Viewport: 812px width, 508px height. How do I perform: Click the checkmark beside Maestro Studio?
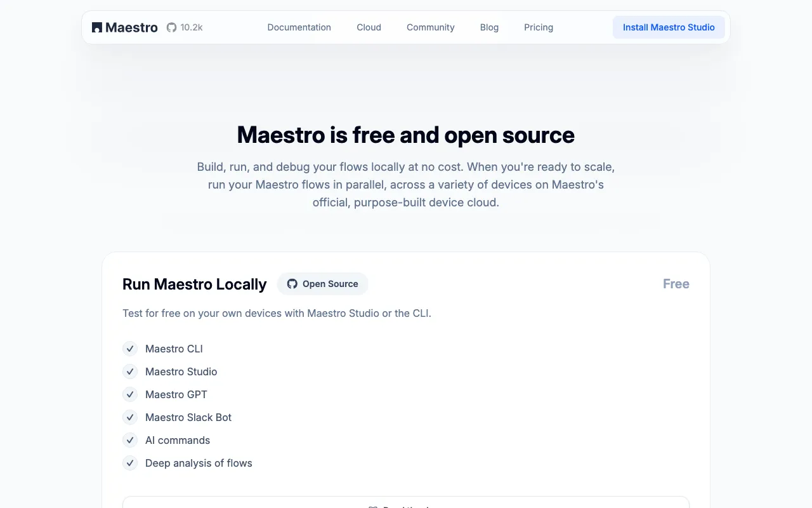coord(130,371)
